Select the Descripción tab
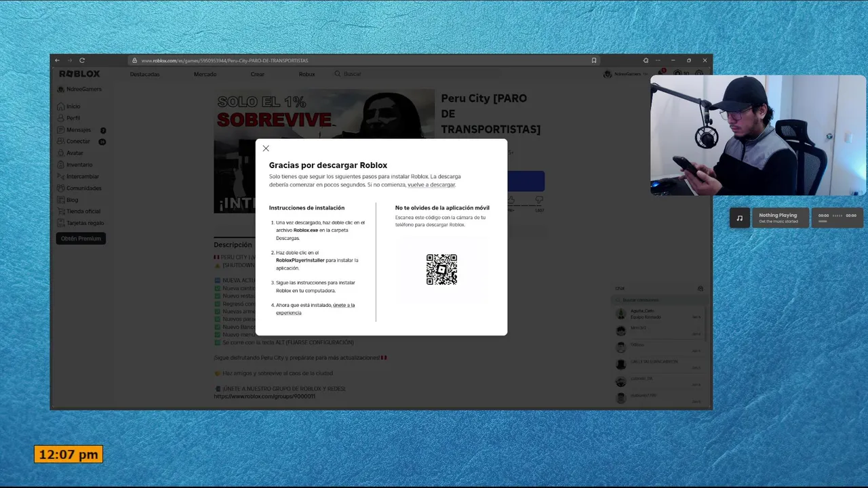Screen dimensions: 868x488 pos(233,245)
